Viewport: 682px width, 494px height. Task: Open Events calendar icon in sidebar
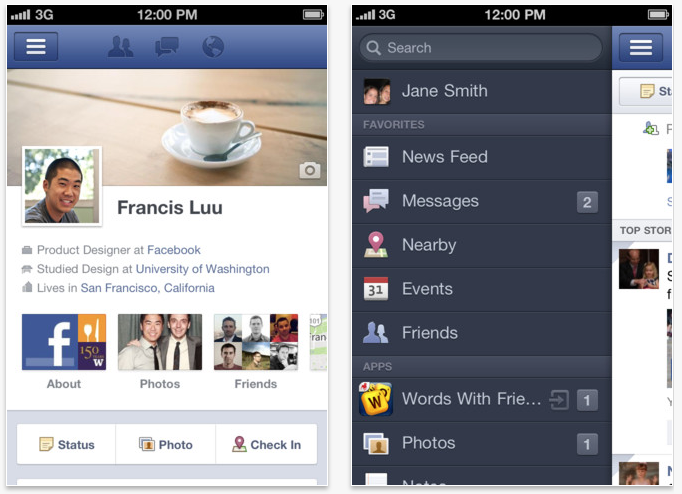tap(376, 289)
